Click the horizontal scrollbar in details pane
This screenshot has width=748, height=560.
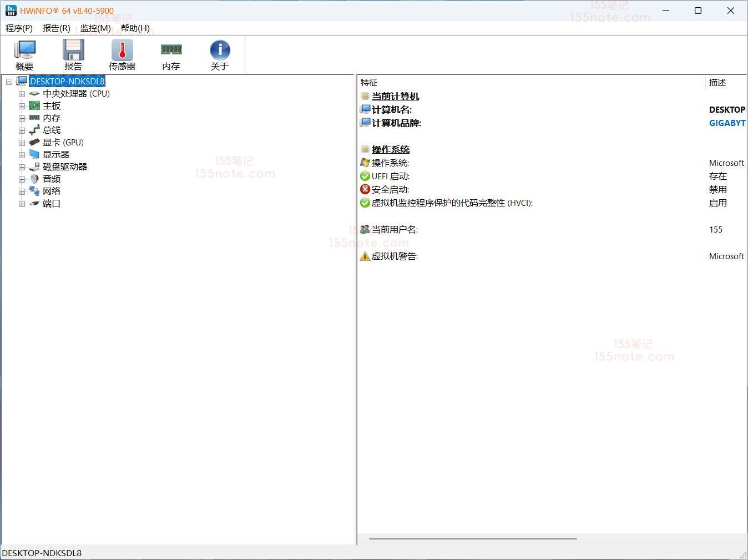pyautogui.click(x=473, y=538)
